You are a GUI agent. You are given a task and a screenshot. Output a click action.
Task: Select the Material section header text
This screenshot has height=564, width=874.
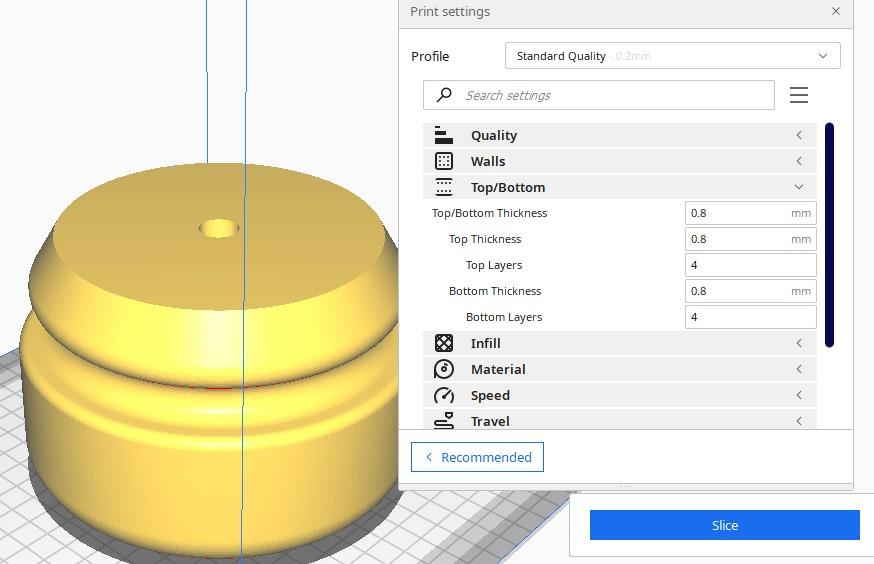click(x=498, y=369)
